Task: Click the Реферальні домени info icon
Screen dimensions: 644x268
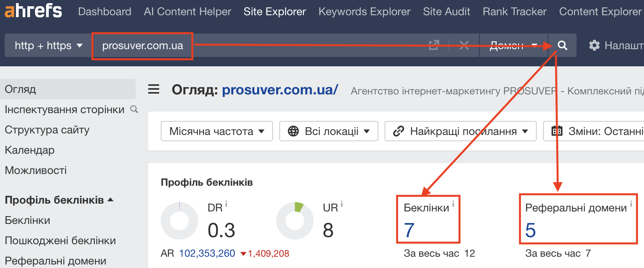Action: tap(631, 204)
